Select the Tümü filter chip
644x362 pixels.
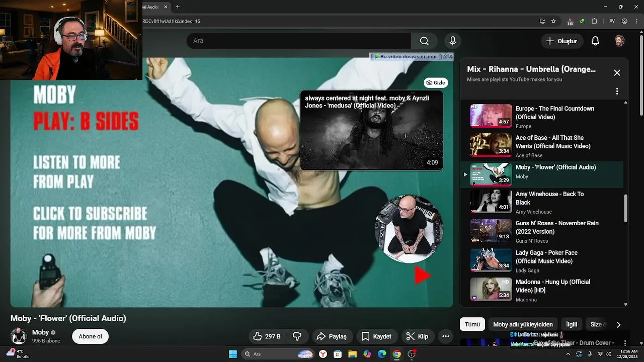tap(472, 324)
